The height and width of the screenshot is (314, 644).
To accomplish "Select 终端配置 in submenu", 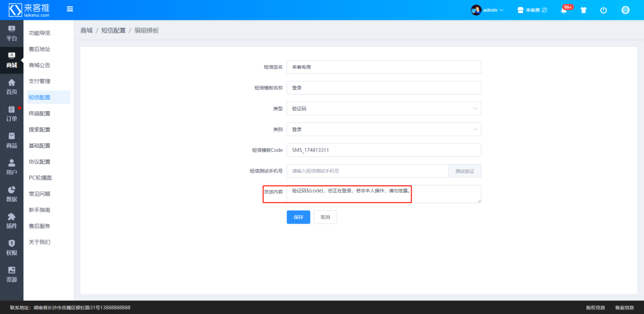I will (x=40, y=114).
